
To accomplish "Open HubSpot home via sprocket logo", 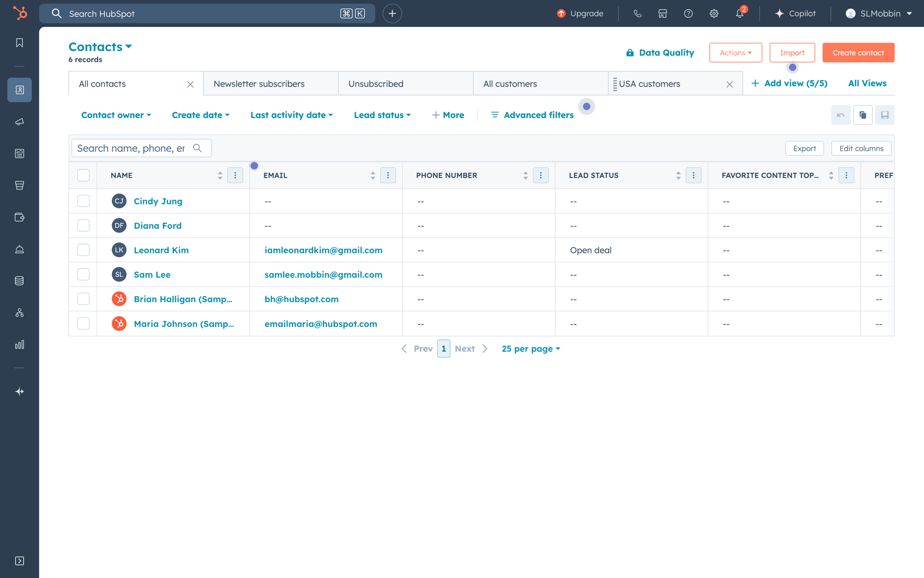I will click(20, 13).
